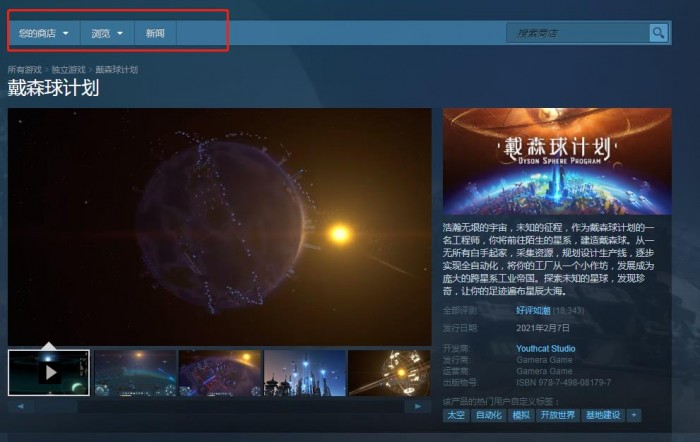This screenshot has height=442, width=700.
Task: Click the 基地建设 tag
Action: click(x=603, y=415)
